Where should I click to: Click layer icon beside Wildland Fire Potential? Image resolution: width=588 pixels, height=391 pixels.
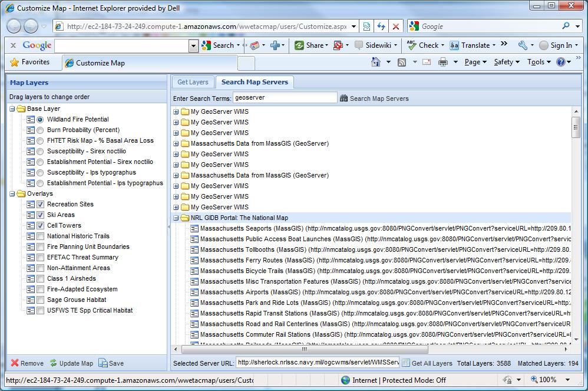click(31, 120)
